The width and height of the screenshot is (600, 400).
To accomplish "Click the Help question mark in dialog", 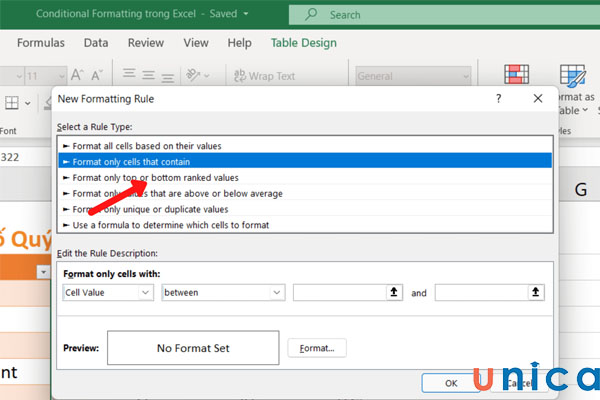I will point(498,99).
